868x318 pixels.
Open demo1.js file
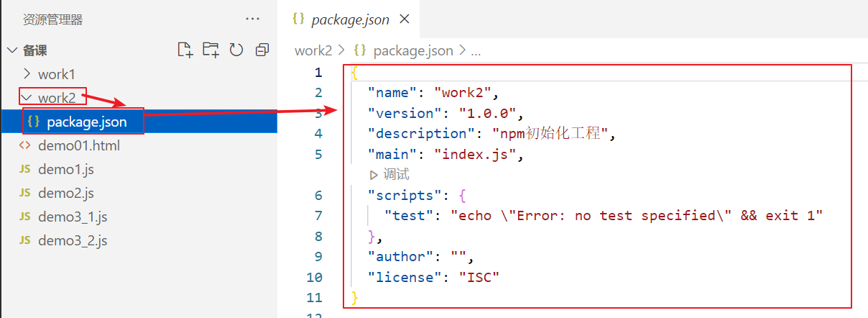66,170
